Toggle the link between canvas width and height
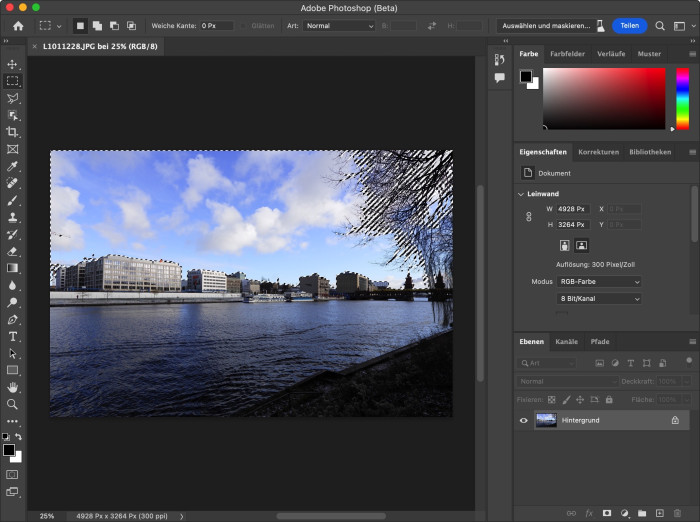700x522 pixels. coord(529,217)
